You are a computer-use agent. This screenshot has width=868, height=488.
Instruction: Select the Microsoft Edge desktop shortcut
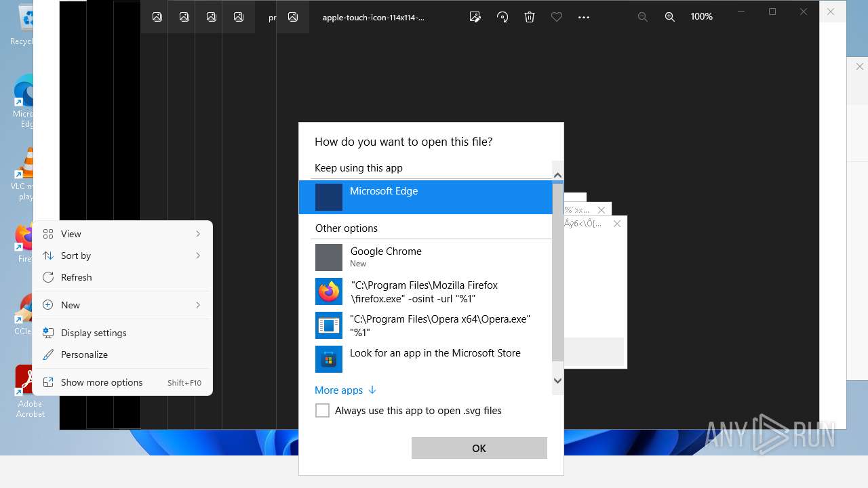coord(23,101)
